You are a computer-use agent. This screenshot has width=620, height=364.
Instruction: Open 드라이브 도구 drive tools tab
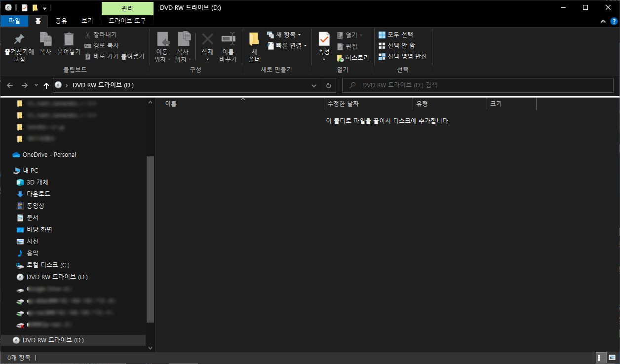(x=127, y=21)
